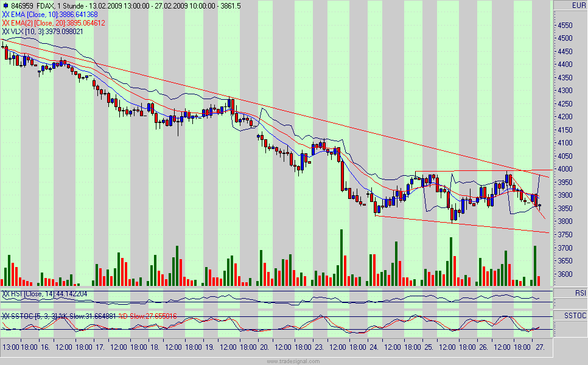The width and height of the screenshot is (588, 365).
Task: Click the blue chart icon beside 846959
Action: tap(7, 5)
